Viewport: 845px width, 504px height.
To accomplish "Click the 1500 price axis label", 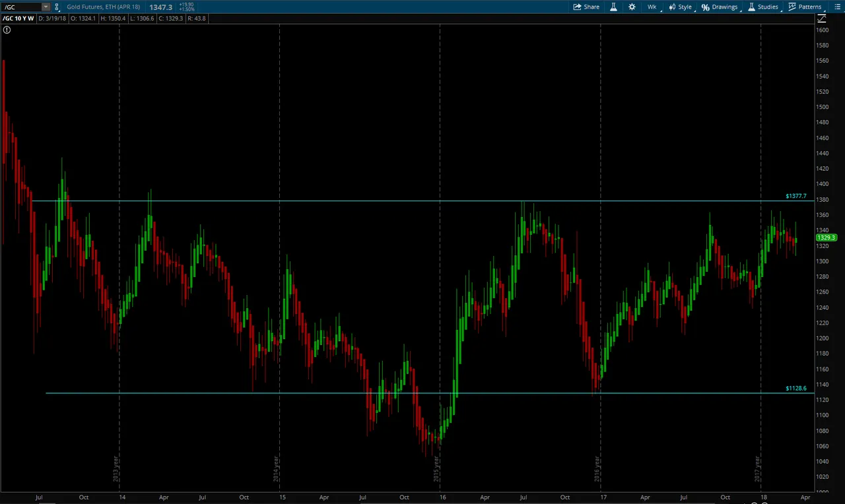I will pos(823,108).
